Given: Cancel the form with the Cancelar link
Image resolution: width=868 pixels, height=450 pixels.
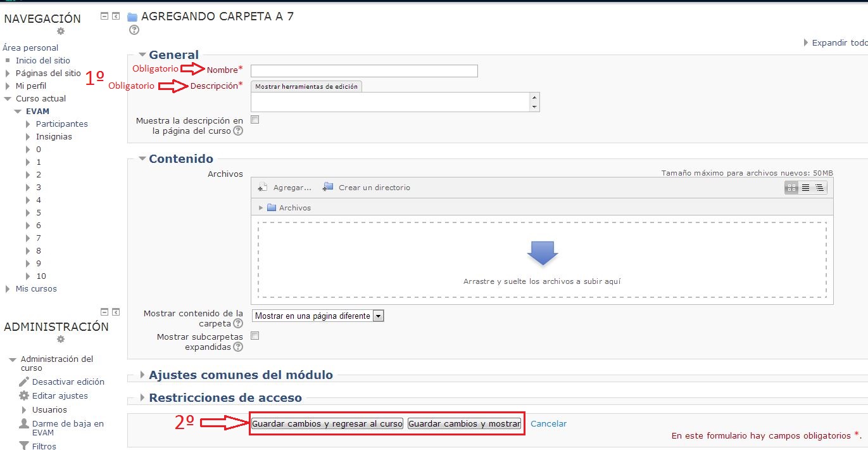Looking at the screenshot, I should pos(548,423).
